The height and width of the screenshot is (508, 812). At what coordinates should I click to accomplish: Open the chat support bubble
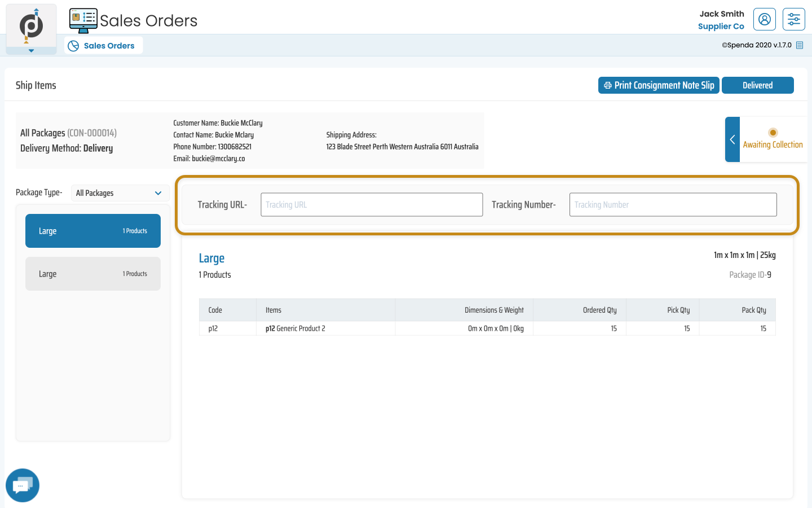coord(23,485)
